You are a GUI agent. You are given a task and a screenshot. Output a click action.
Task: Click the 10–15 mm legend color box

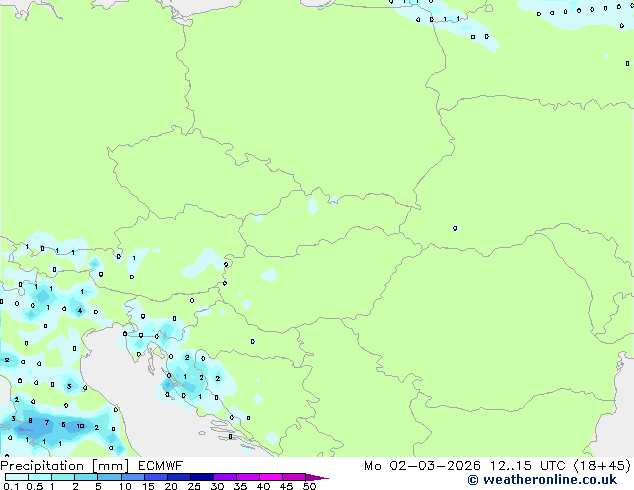[132, 477]
